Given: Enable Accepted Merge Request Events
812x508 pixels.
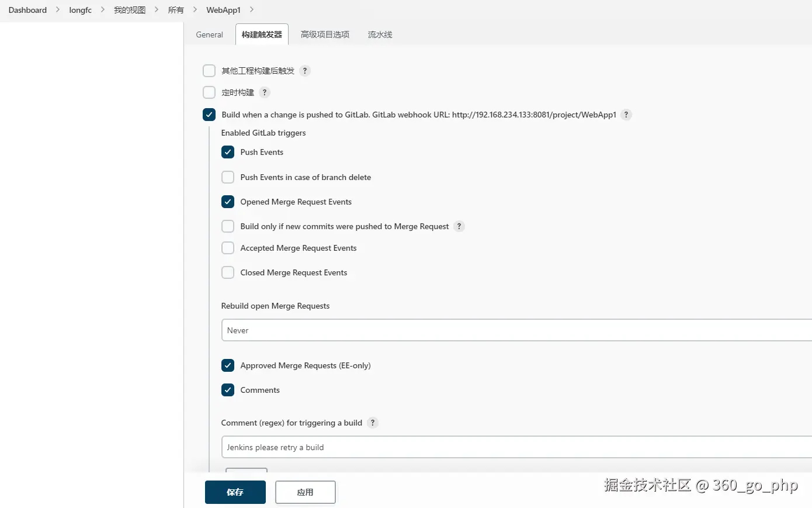Looking at the screenshot, I should (228, 248).
